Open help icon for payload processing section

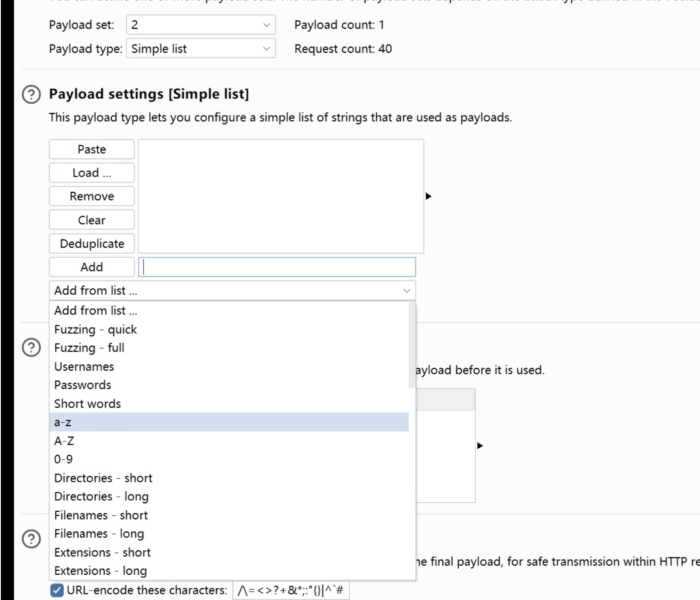pyautogui.click(x=31, y=348)
